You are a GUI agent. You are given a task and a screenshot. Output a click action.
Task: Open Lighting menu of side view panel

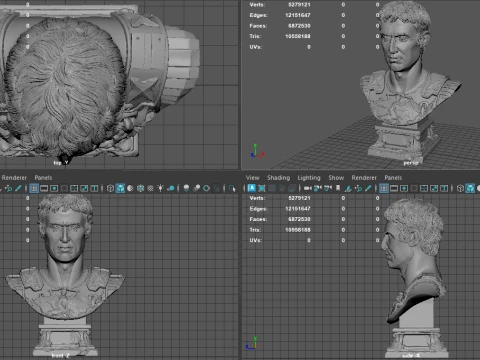(309, 178)
